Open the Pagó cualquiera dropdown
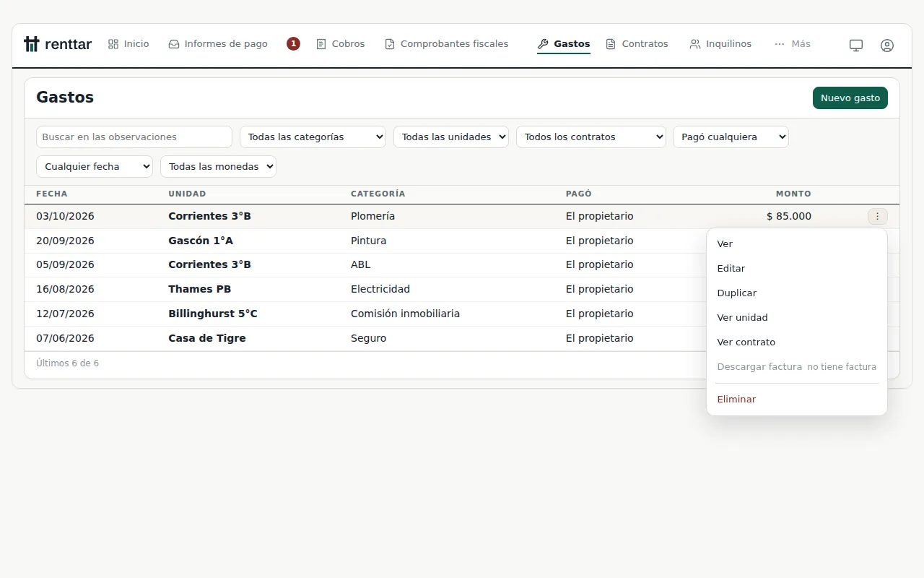 click(x=731, y=137)
